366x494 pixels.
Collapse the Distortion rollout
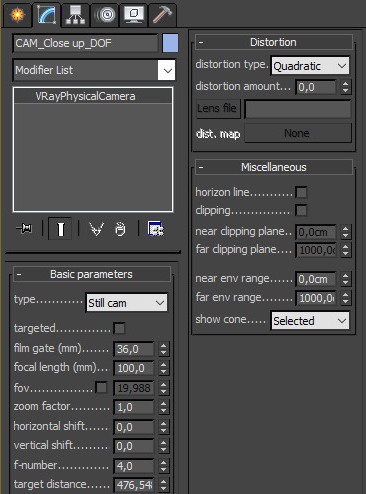coord(274,42)
